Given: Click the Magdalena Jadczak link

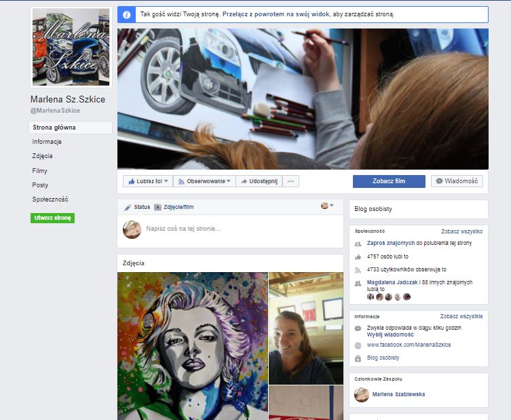Looking at the screenshot, I should click(392, 282).
